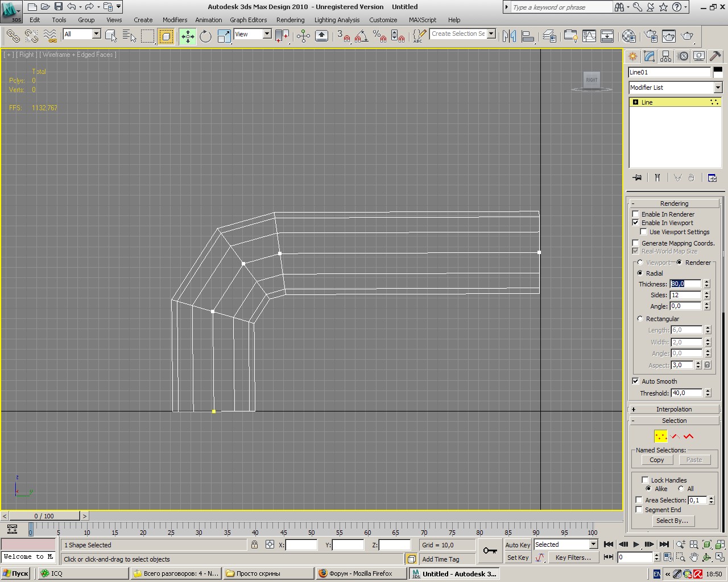Open the Modifiers menu
The height and width of the screenshot is (582, 728).
175,20
